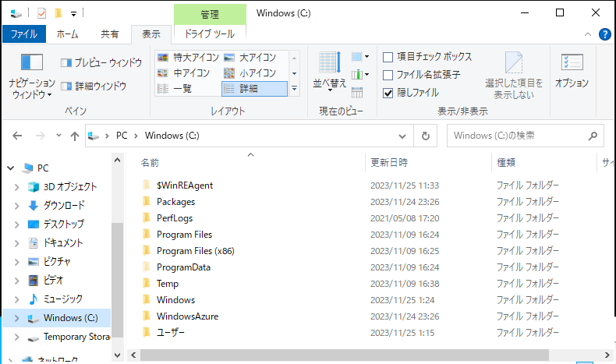Open the File (ファイル) menu tab

pyautogui.click(x=24, y=34)
